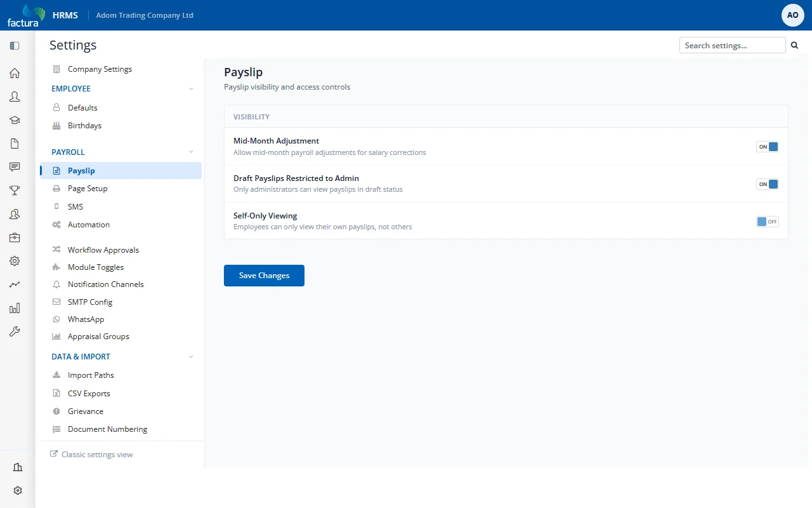Go to Home via the house icon
The width and height of the screenshot is (812, 508).
[x=15, y=73]
